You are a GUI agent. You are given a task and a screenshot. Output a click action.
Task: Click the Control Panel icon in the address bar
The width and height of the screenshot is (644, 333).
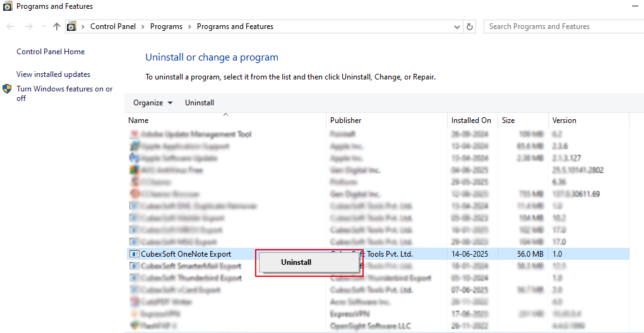[71, 26]
